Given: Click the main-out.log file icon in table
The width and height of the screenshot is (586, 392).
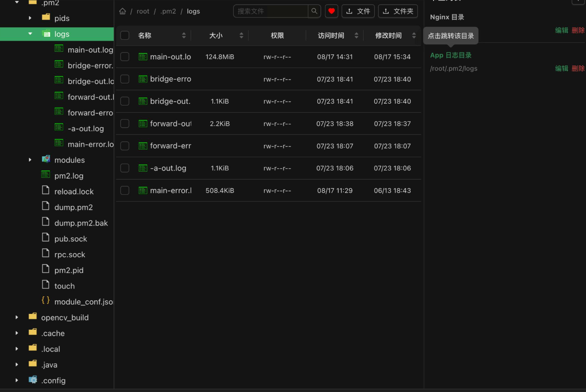Looking at the screenshot, I should (143, 56).
